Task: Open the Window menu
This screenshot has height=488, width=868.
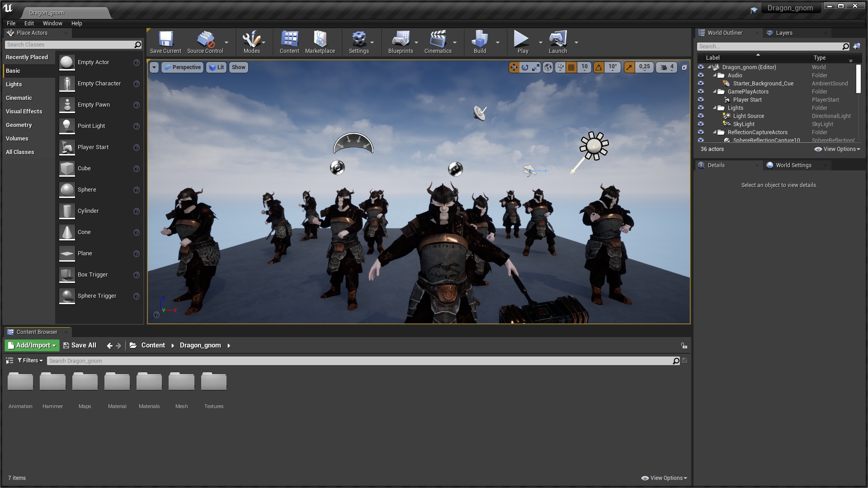Action: pos(52,23)
